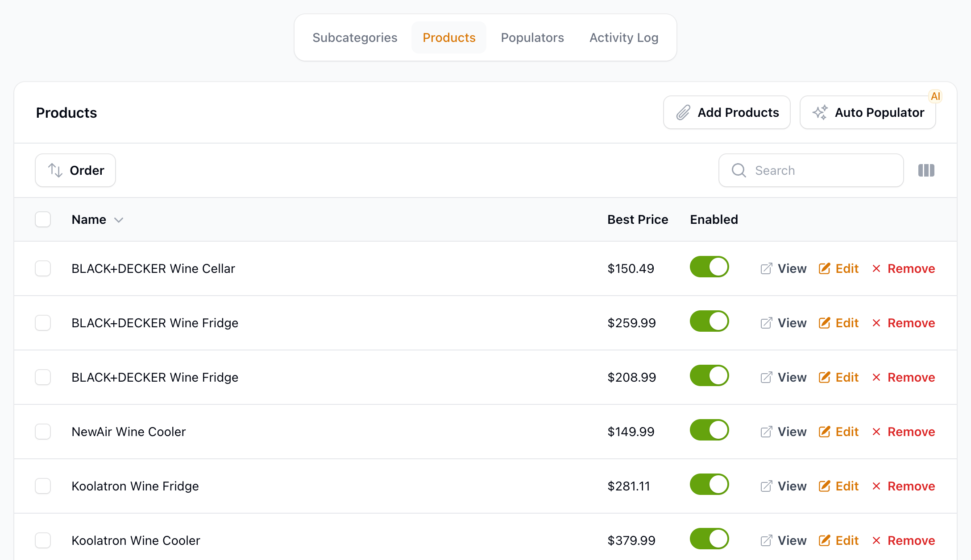Check the Koolatron Wine Fridge row checkbox
This screenshot has width=971, height=560.
[43, 486]
